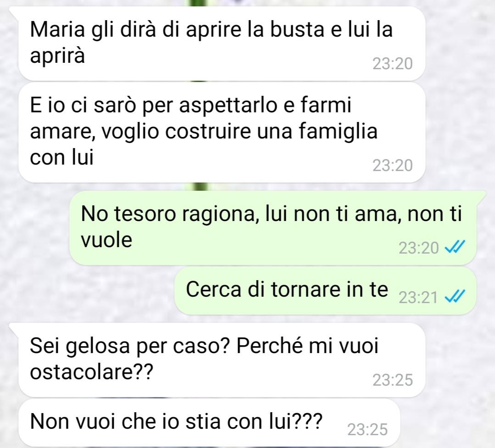Tap the 23:20 timestamp on the busta message
This screenshot has width=495, height=448.
pos(392,64)
